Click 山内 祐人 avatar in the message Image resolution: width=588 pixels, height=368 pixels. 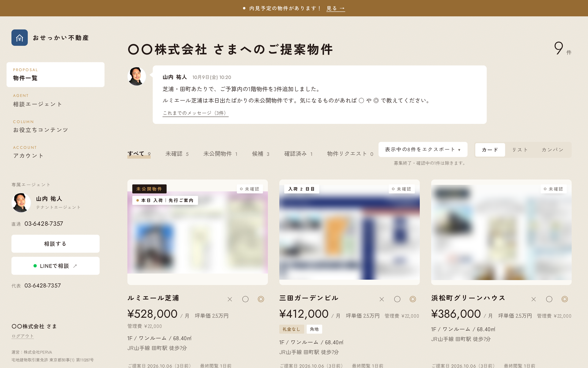pyautogui.click(x=137, y=76)
